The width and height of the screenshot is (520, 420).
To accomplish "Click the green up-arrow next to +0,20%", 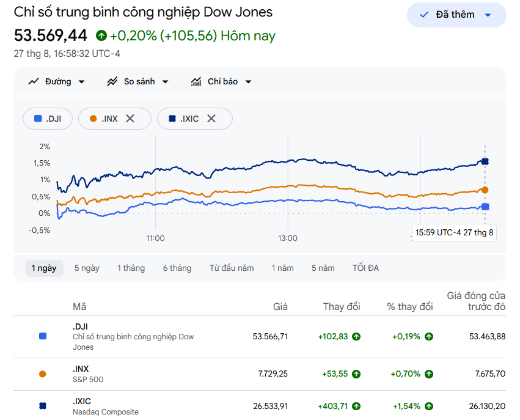I will tap(101, 35).
